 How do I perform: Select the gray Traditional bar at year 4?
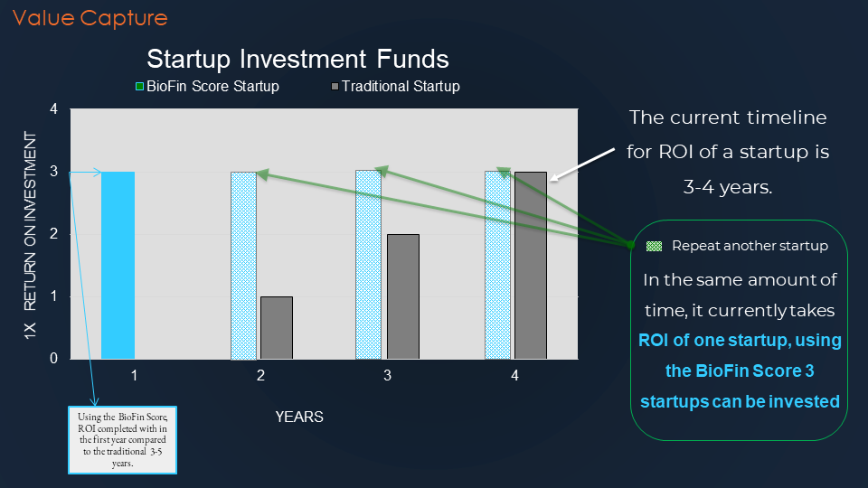[x=531, y=266]
